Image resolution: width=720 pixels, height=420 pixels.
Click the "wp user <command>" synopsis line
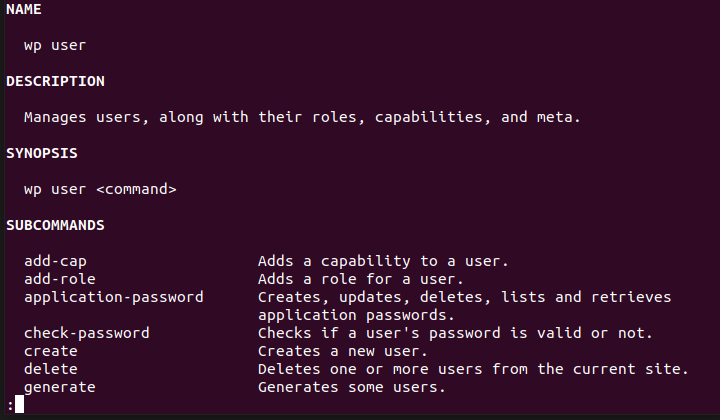point(100,189)
